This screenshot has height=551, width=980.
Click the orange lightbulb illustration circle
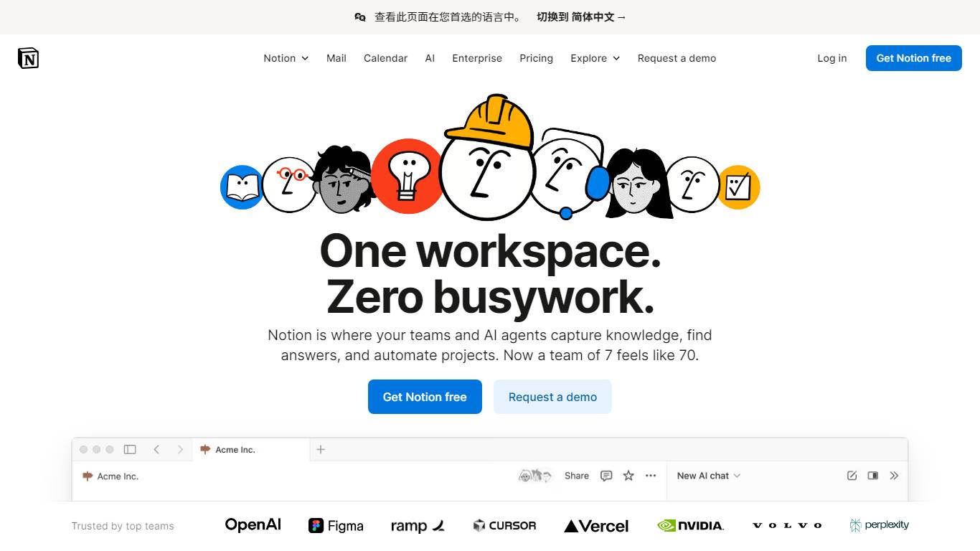(407, 176)
